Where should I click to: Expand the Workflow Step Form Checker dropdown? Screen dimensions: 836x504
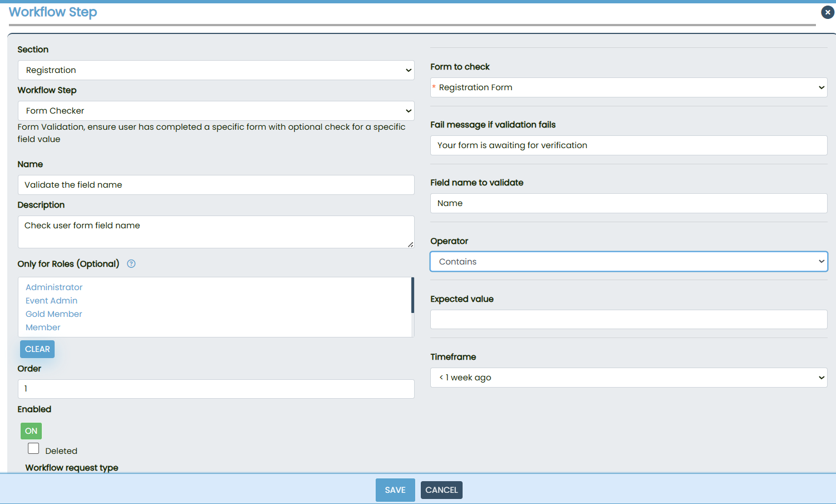coord(216,111)
